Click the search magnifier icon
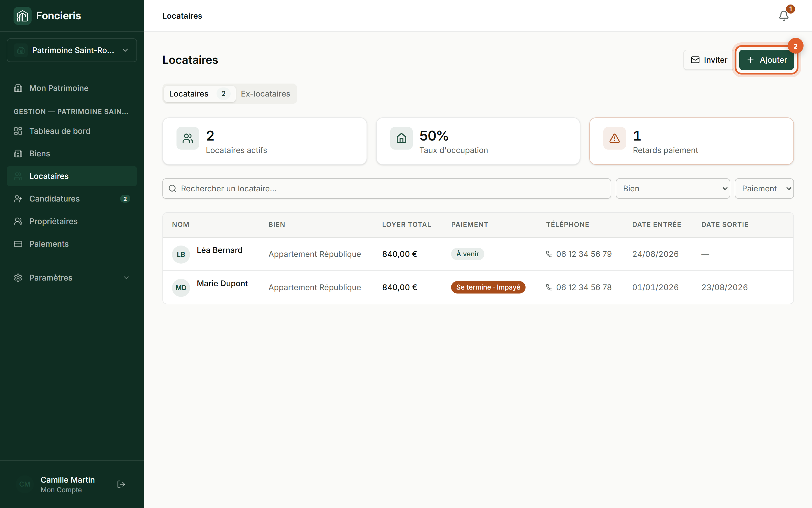 (173, 189)
